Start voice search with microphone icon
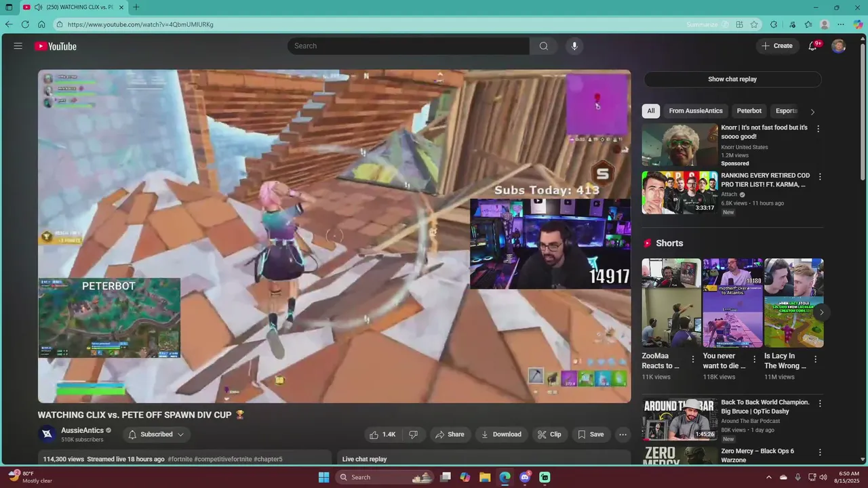The width and height of the screenshot is (868, 488). 574,46
